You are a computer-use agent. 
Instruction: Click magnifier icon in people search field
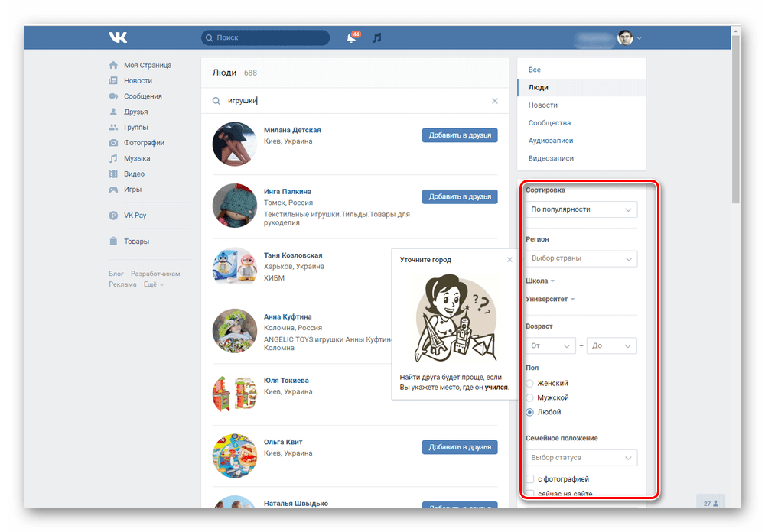tap(216, 101)
